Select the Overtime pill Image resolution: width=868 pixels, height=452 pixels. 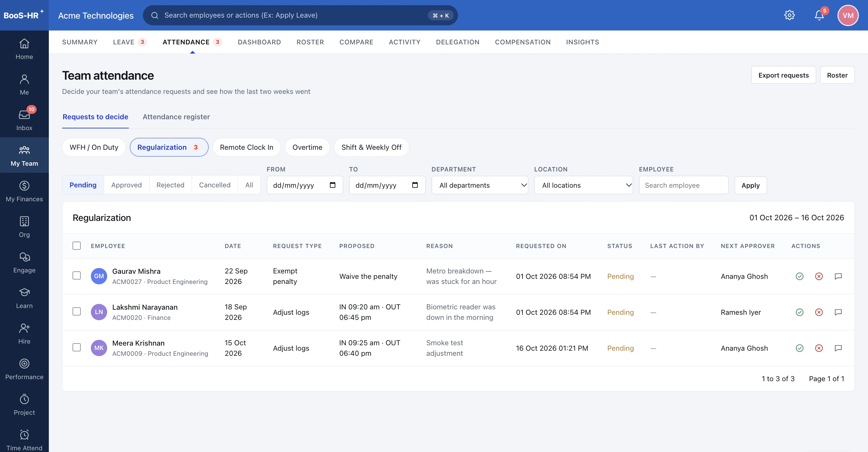click(x=307, y=147)
